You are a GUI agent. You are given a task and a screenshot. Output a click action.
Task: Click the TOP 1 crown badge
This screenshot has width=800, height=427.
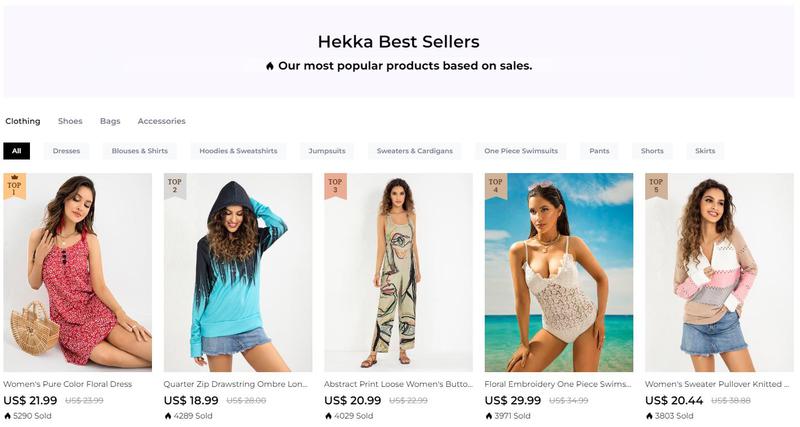click(14, 186)
